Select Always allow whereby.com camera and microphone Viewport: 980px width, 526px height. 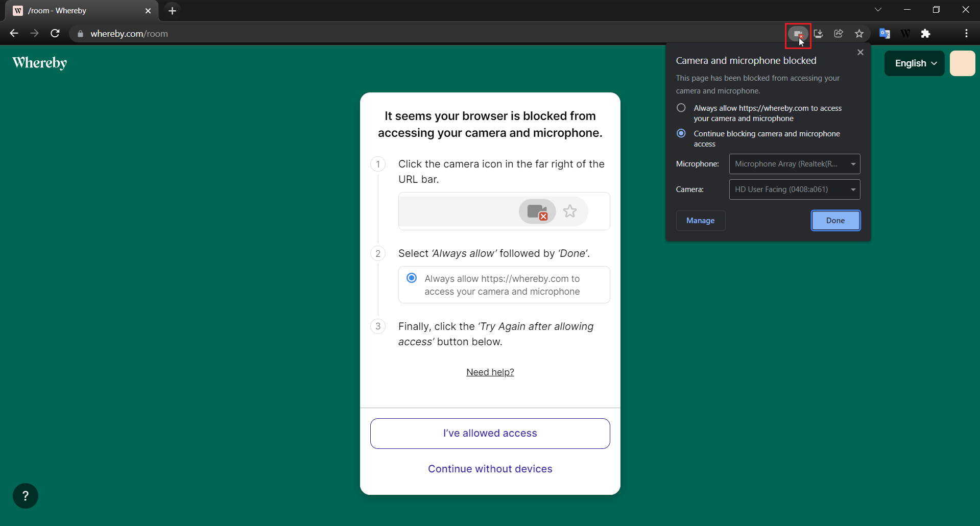point(681,108)
